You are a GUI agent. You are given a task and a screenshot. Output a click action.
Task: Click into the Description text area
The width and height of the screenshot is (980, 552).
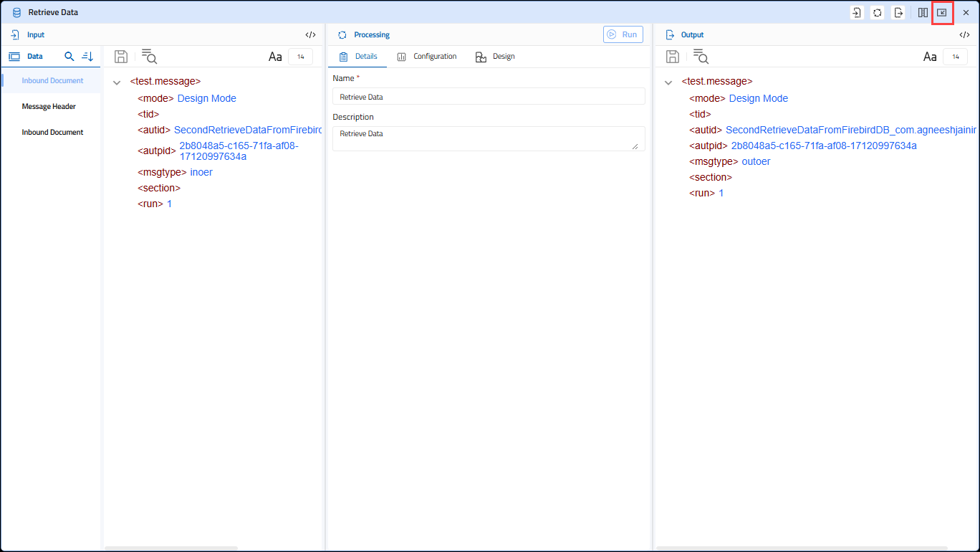pyautogui.click(x=489, y=138)
